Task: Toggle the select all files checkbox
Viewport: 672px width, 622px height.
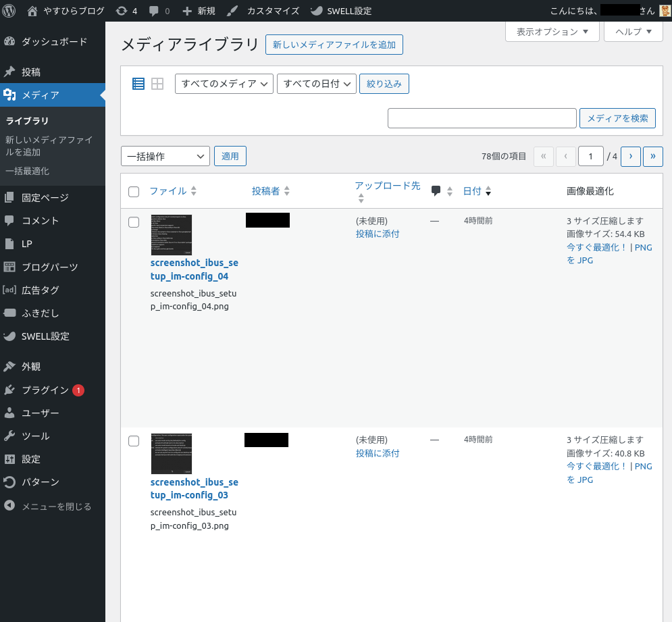Action: point(134,192)
